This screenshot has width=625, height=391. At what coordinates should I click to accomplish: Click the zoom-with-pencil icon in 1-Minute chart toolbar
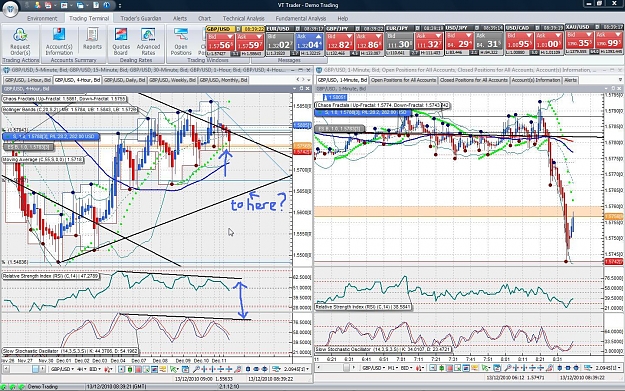(x=550, y=368)
